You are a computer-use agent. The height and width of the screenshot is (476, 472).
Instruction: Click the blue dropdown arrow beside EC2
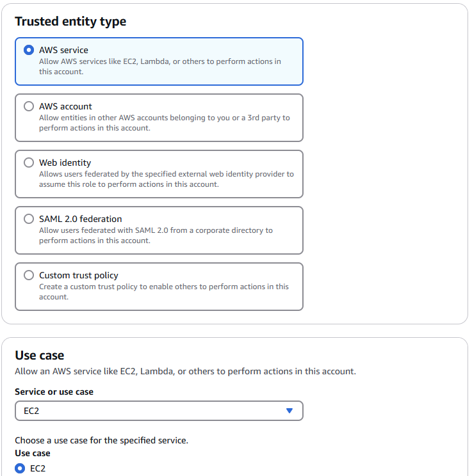[289, 411]
